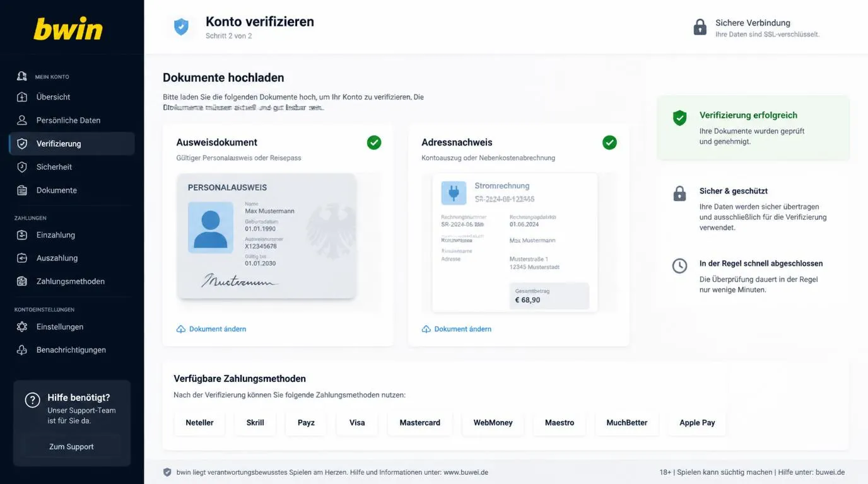Click the Übersicht sidebar icon
The image size is (868, 484).
point(22,97)
